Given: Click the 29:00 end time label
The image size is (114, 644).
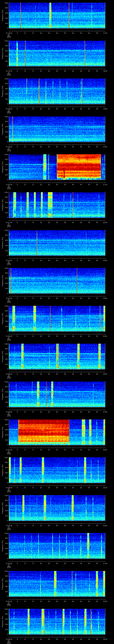Looking at the screenshot, I should coord(105,488).
